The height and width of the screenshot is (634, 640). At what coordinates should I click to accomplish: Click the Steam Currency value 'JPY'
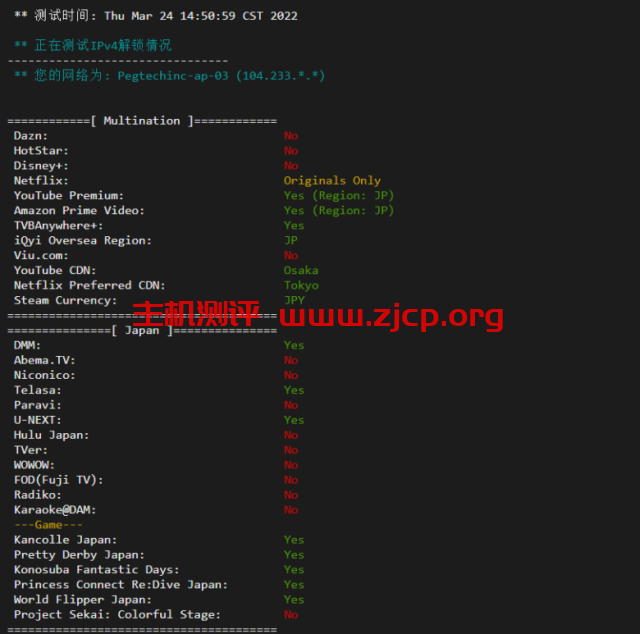pyautogui.click(x=294, y=300)
